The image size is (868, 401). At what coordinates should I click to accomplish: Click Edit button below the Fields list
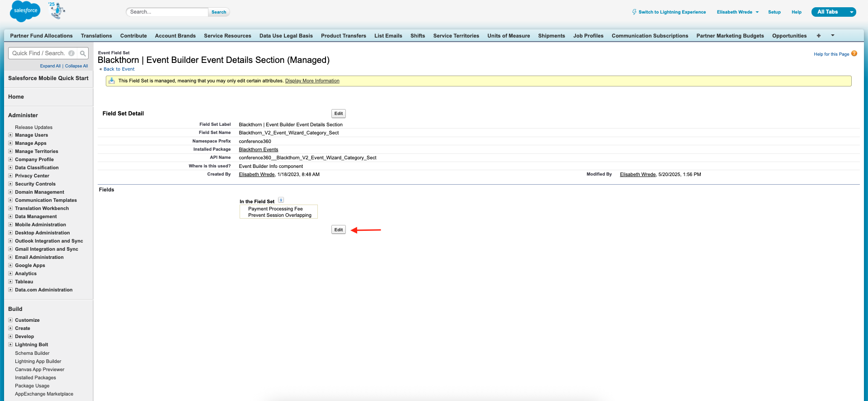[339, 230]
